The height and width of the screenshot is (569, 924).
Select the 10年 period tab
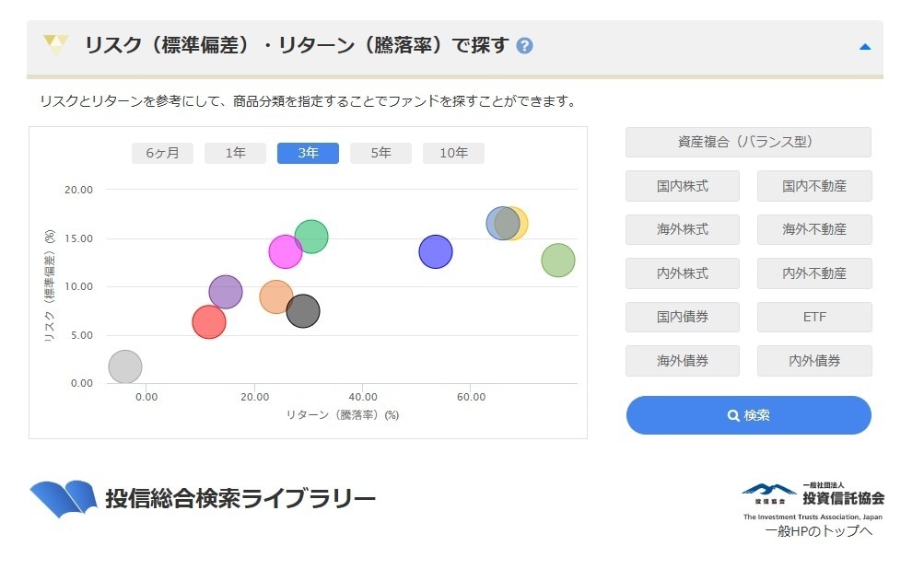tap(454, 153)
